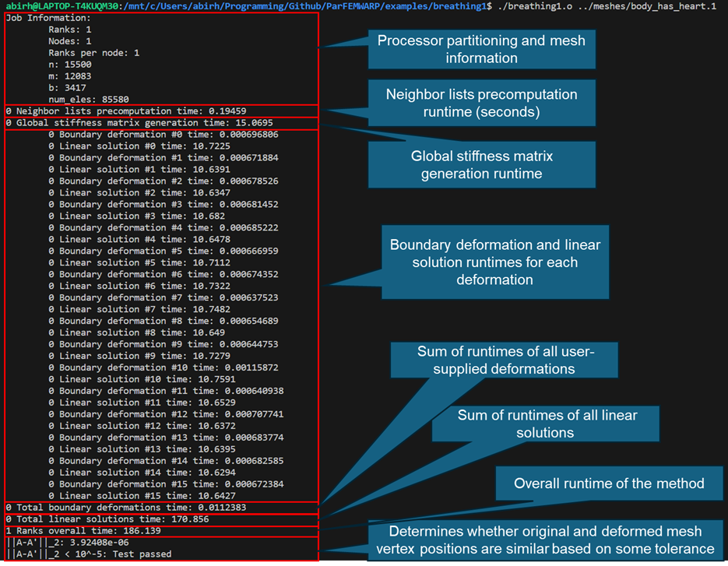The height and width of the screenshot is (566, 728).
Task: Click the "Neighbor lists precomputation runtime" callout box
Action: click(x=481, y=104)
